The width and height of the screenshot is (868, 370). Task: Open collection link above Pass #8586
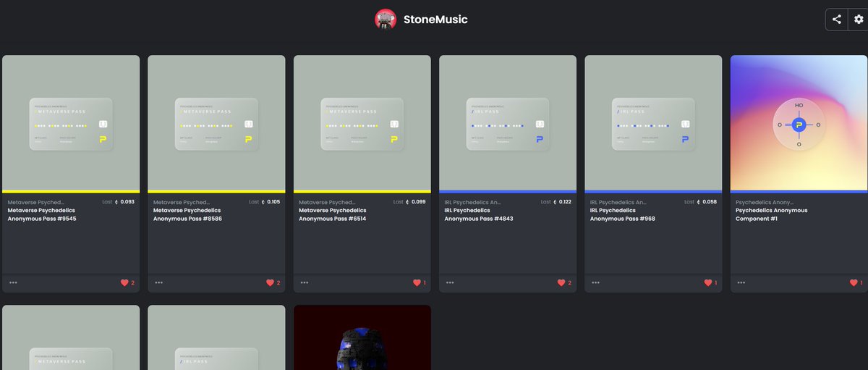click(182, 202)
